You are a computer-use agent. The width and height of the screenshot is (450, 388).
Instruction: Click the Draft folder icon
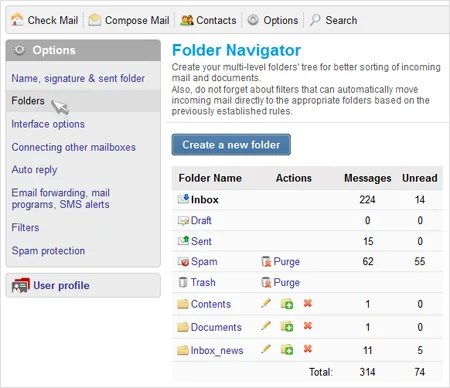pos(183,220)
